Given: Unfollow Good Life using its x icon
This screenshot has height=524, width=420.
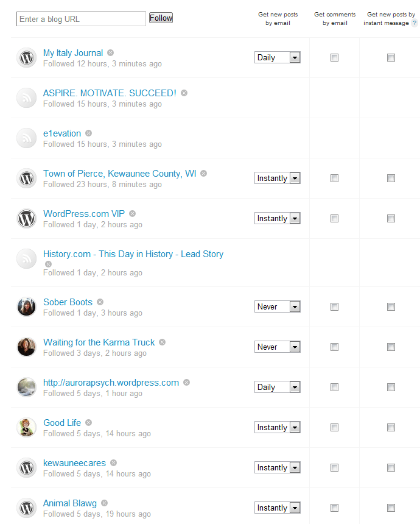Looking at the screenshot, I should click(88, 423).
